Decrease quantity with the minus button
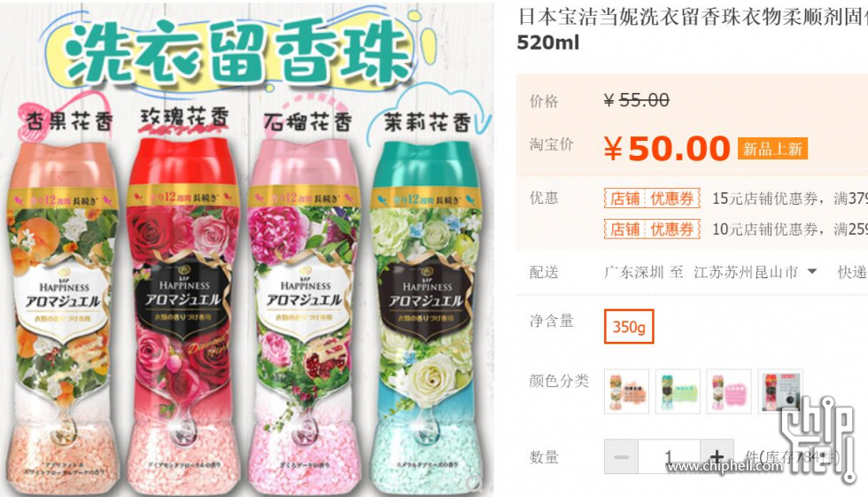The width and height of the screenshot is (868, 497). pos(621,456)
